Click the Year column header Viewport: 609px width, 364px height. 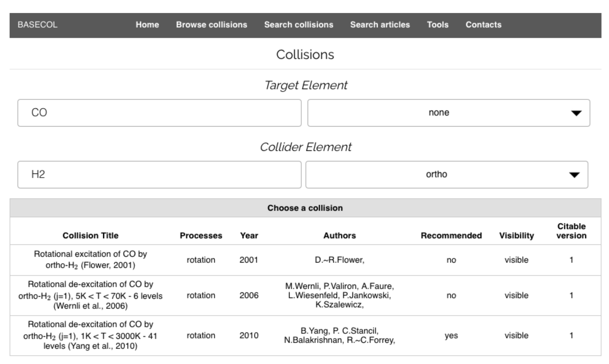coord(249,236)
